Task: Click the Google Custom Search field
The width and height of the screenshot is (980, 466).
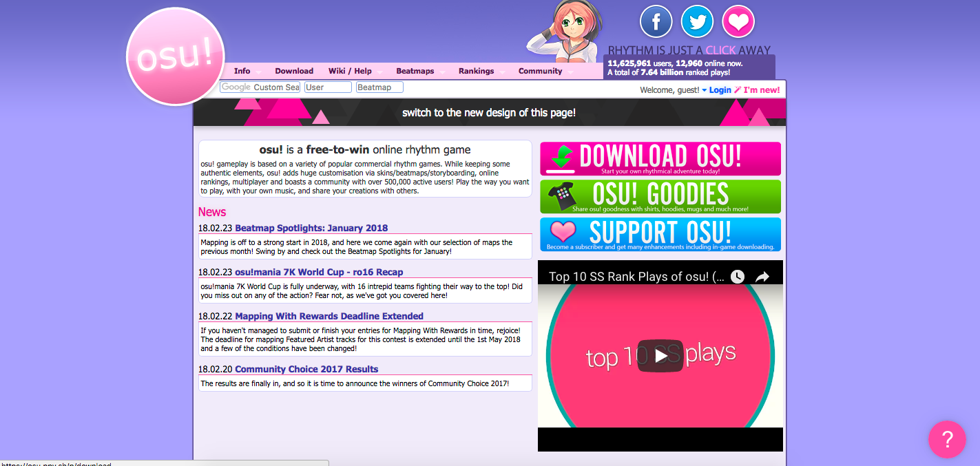Action: click(x=260, y=87)
